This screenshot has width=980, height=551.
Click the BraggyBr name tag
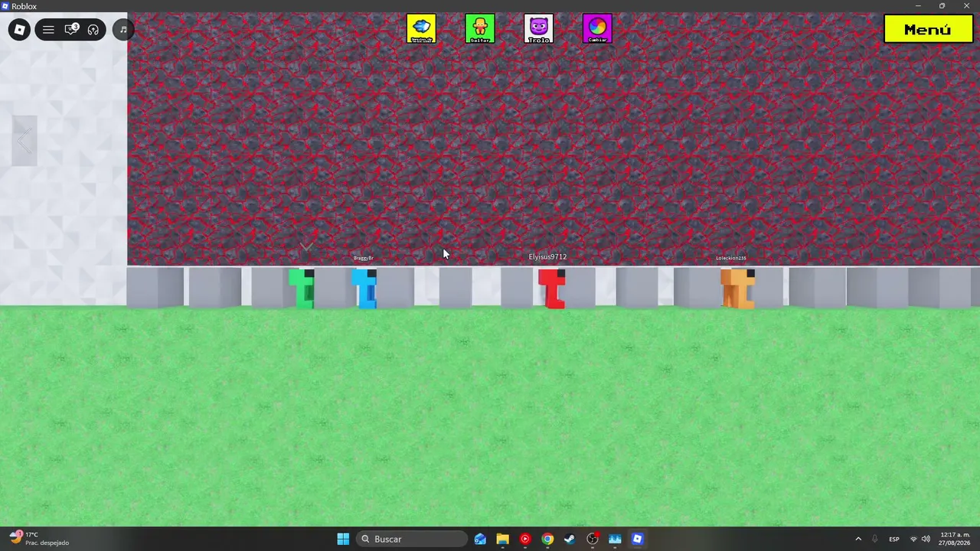pyautogui.click(x=364, y=258)
